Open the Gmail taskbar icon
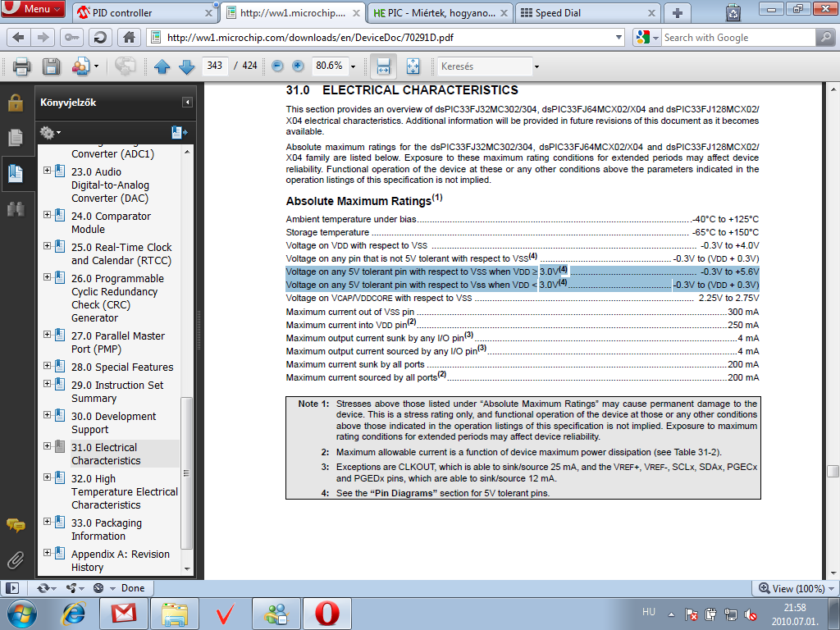Screen dimensions: 840x630 click(x=124, y=614)
